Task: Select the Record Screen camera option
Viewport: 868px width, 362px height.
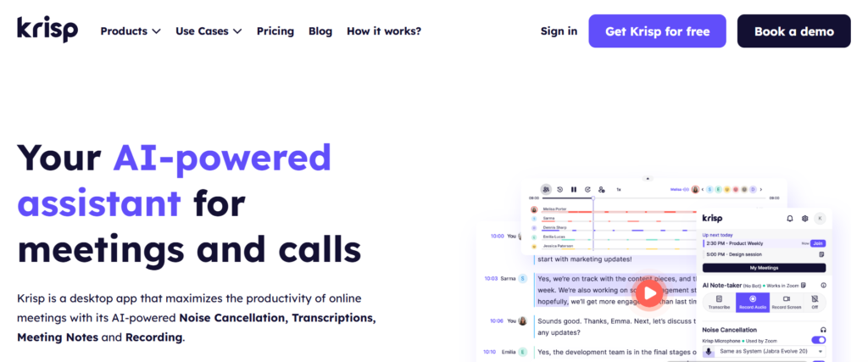Action: (787, 302)
